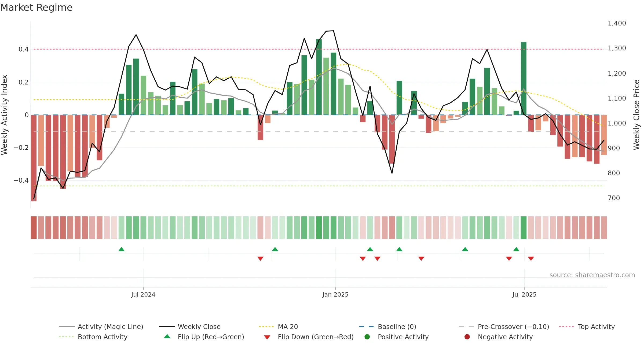Image resolution: width=644 pixels, height=362 pixels.
Task: Click the Negative Activity red circle icon
Action: [467, 337]
